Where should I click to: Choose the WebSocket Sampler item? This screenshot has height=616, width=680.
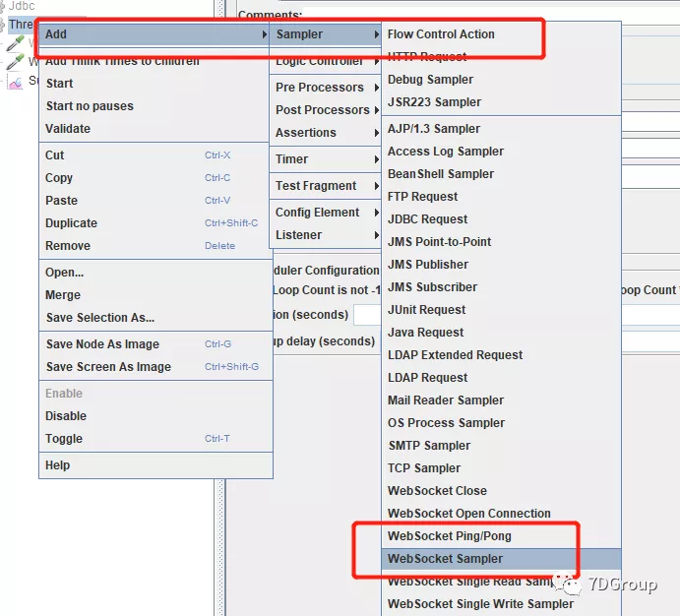point(501,559)
